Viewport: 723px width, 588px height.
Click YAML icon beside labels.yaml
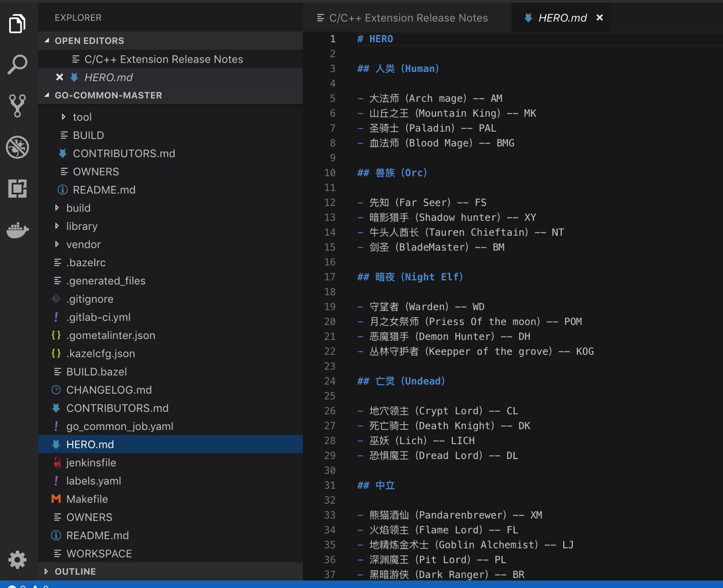(56, 480)
